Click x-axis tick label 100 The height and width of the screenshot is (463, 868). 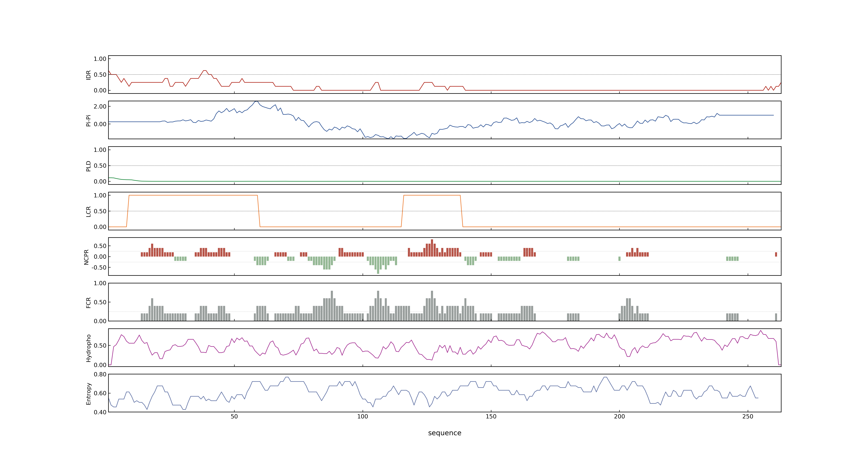pos(363,416)
